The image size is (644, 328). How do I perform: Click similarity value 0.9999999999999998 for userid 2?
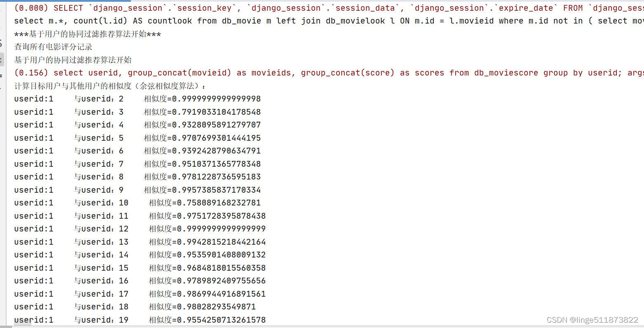coord(216,99)
